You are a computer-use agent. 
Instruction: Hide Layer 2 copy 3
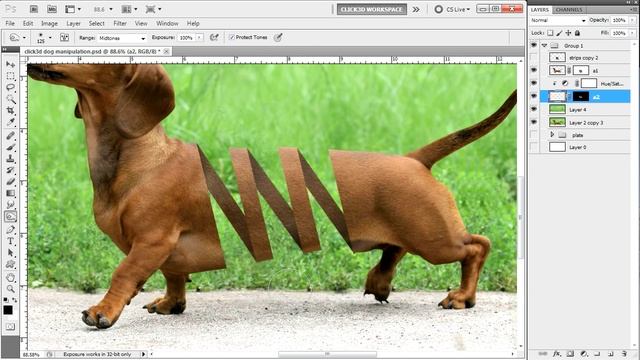(534, 122)
